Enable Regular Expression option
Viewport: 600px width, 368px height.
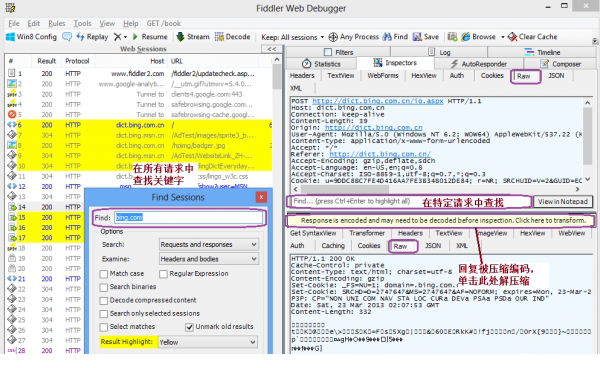point(163,274)
